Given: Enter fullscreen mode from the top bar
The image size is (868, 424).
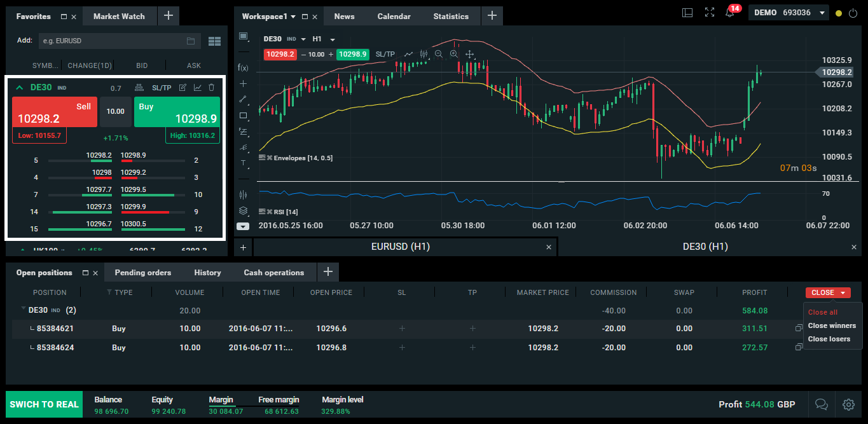Looking at the screenshot, I should pos(710,13).
